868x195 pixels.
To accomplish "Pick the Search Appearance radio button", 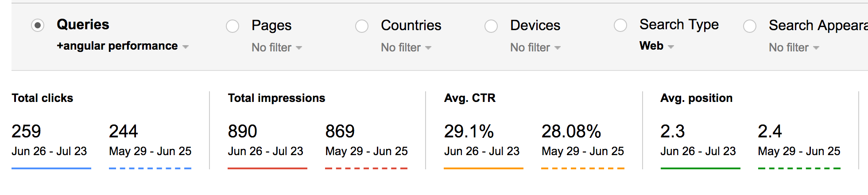I will coord(750,26).
